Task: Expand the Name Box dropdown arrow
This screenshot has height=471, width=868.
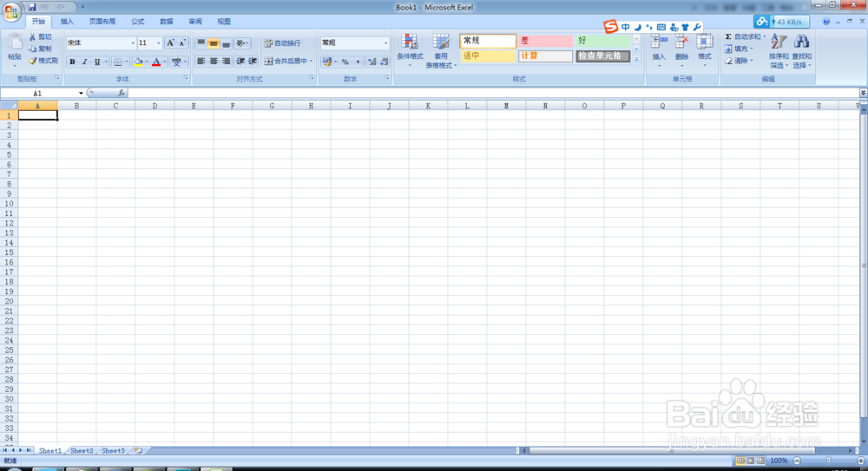Action: pos(81,93)
